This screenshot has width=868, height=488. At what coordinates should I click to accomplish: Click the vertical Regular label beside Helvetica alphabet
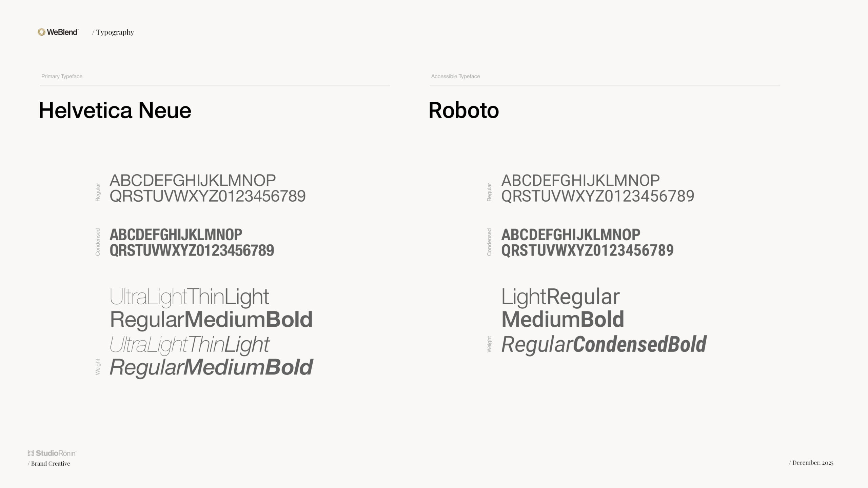click(98, 192)
